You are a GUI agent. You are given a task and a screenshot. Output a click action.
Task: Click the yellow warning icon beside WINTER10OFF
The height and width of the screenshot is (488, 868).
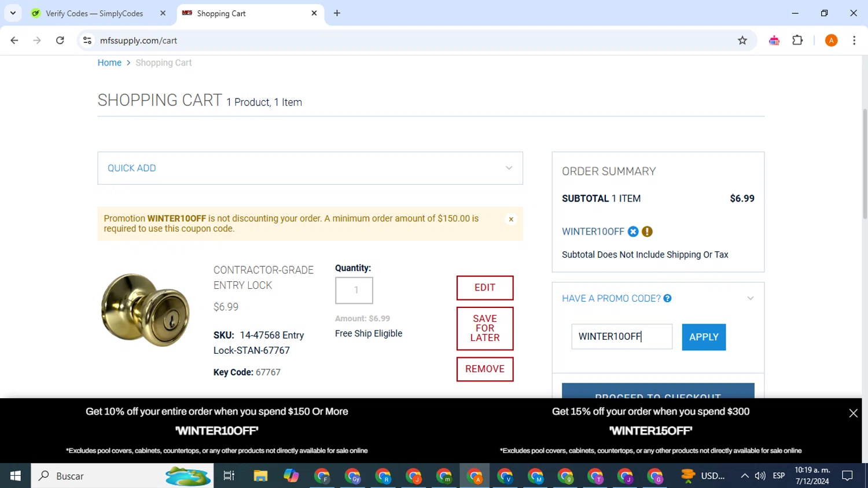647,232
